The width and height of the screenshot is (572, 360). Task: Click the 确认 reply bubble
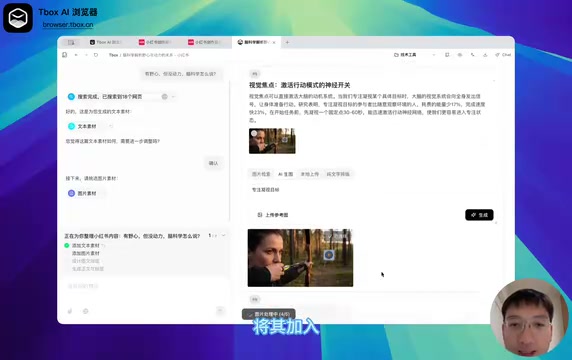coord(213,163)
